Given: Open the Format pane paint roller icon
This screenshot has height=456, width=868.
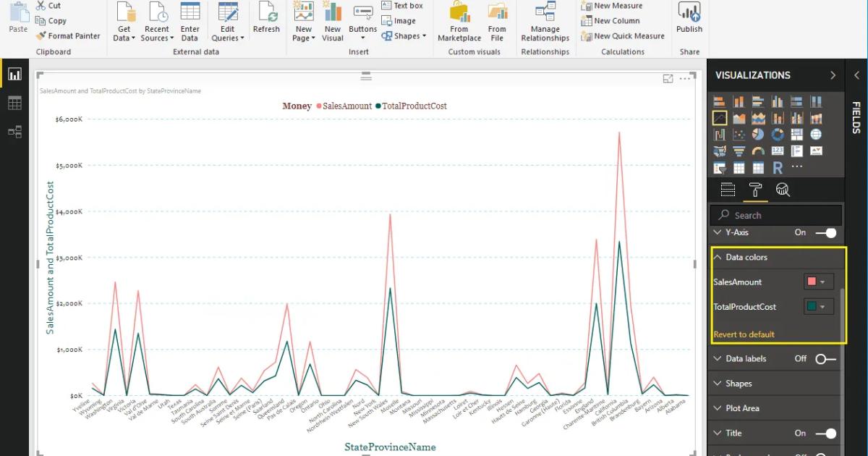Looking at the screenshot, I should coord(756,190).
